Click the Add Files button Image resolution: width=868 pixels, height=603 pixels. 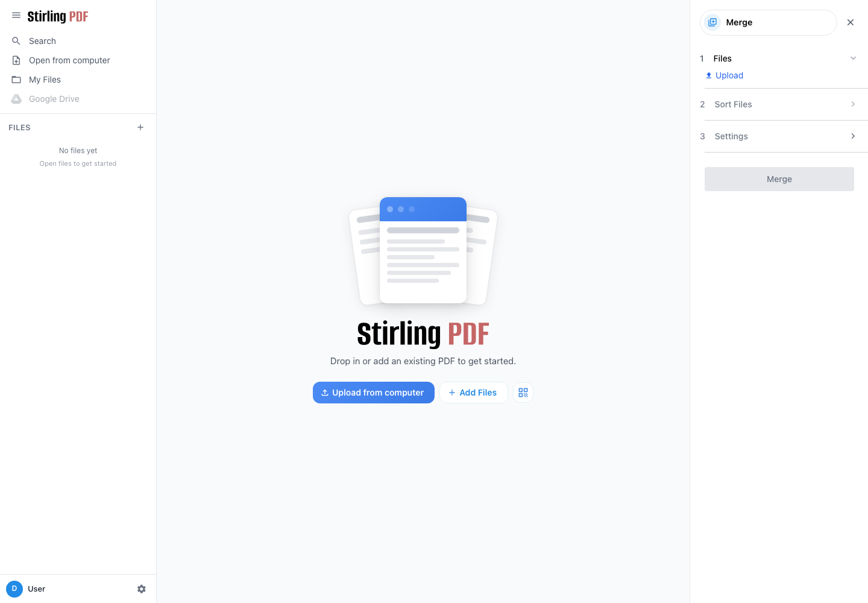pyautogui.click(x=473, y=393)
